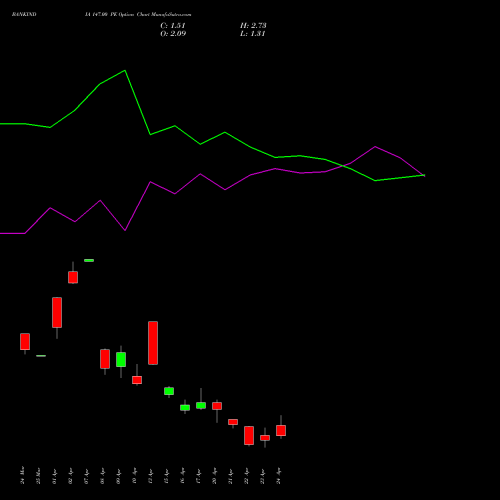Click the 07 Apr date label
Screen dimensions: 500x500
[86, 476]
